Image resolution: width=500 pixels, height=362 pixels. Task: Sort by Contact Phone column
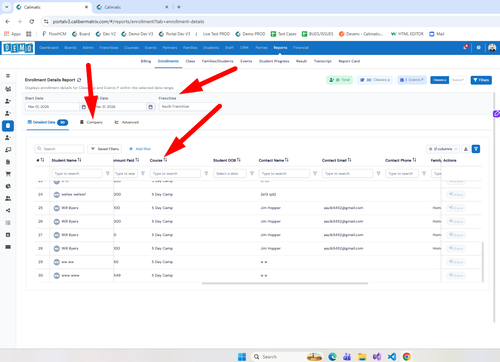tap(414, 160)
